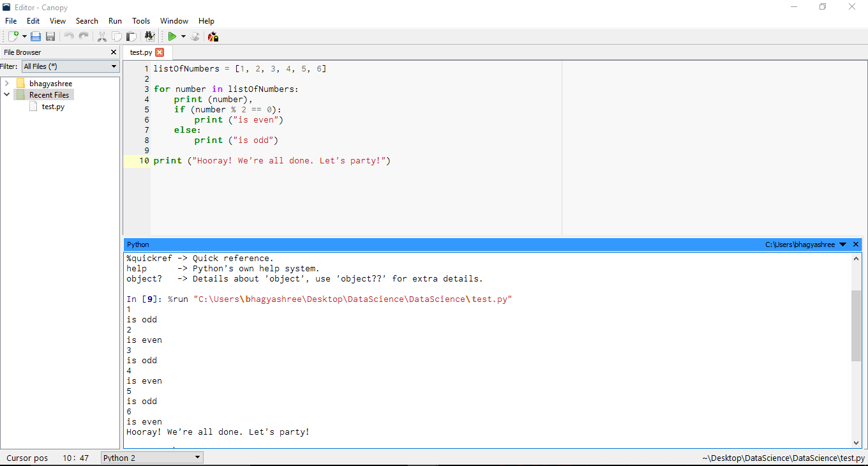Open the run options dropdown arrow
Image resolution: width=868 pixels, height=466 pixels.
click(183, 37)
